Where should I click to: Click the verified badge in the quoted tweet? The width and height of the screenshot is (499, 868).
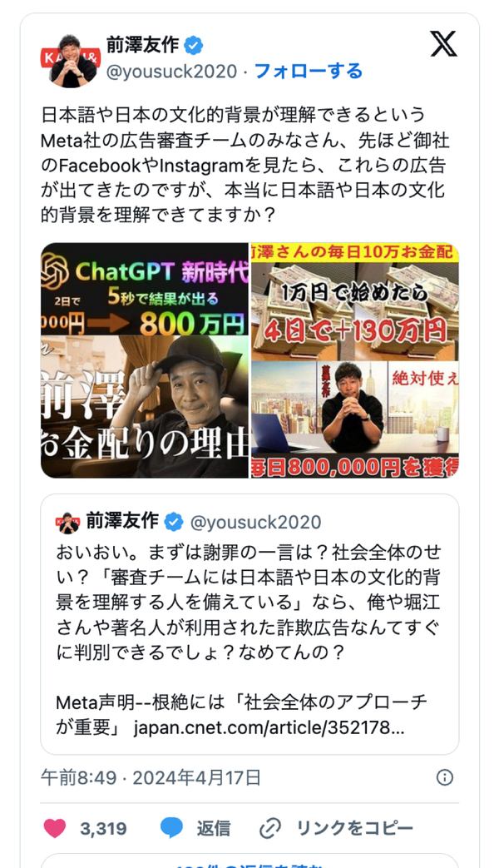pos(173,522)
